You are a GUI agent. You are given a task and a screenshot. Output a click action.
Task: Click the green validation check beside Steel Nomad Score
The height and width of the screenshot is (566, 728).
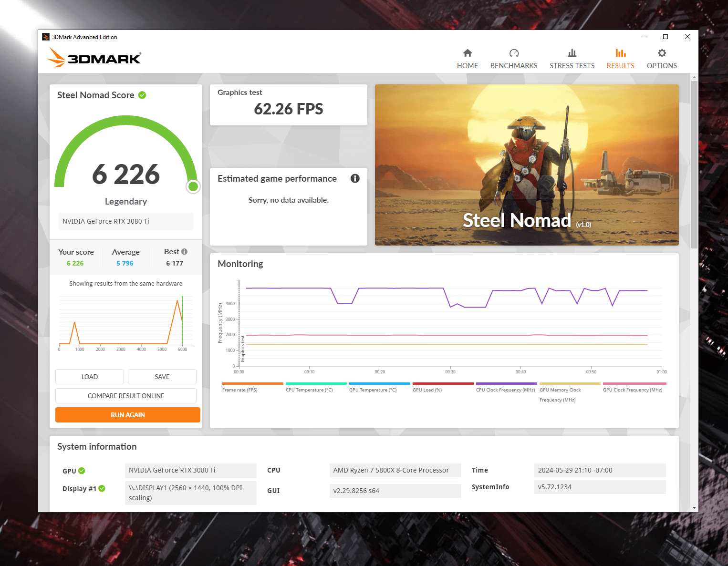pos(142,95)
